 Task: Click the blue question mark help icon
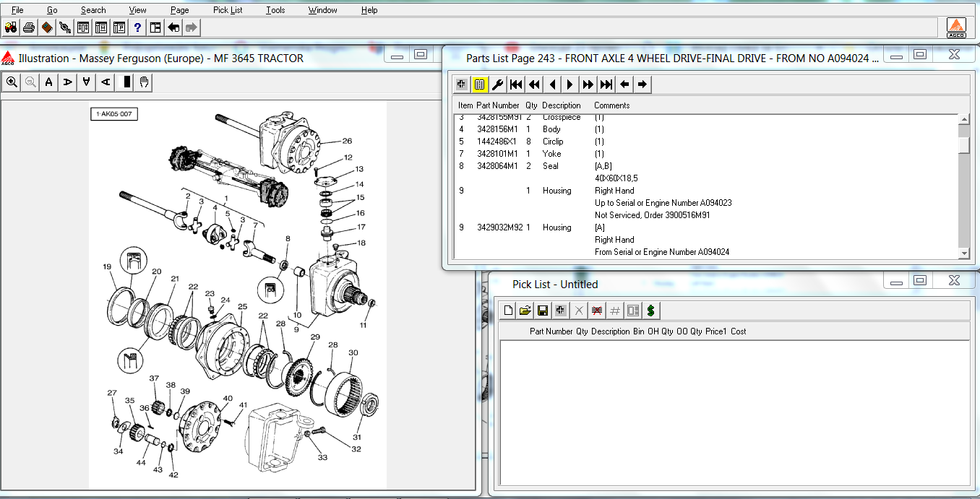pyautogui.click(x=137, y=27)
